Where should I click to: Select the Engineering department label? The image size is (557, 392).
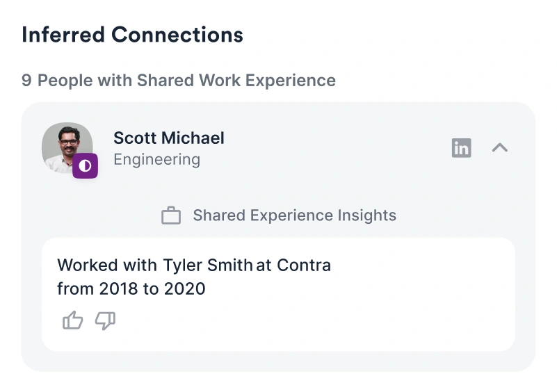tap(156, 159)
